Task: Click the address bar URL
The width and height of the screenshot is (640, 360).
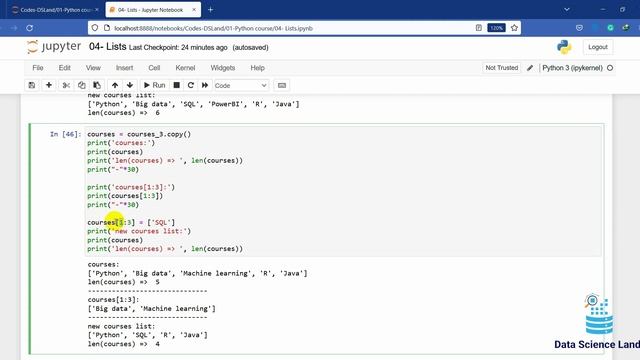Action: click(x=213, y=28)
